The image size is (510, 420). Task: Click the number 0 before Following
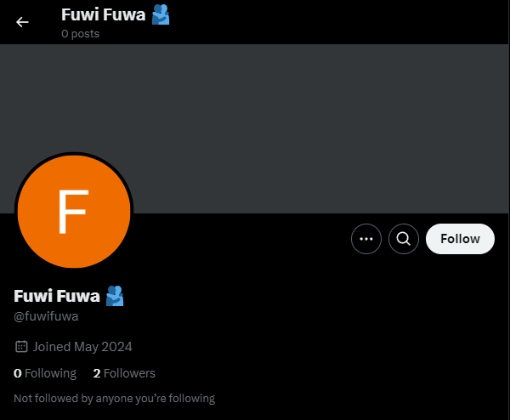click(x=18, y=373)
